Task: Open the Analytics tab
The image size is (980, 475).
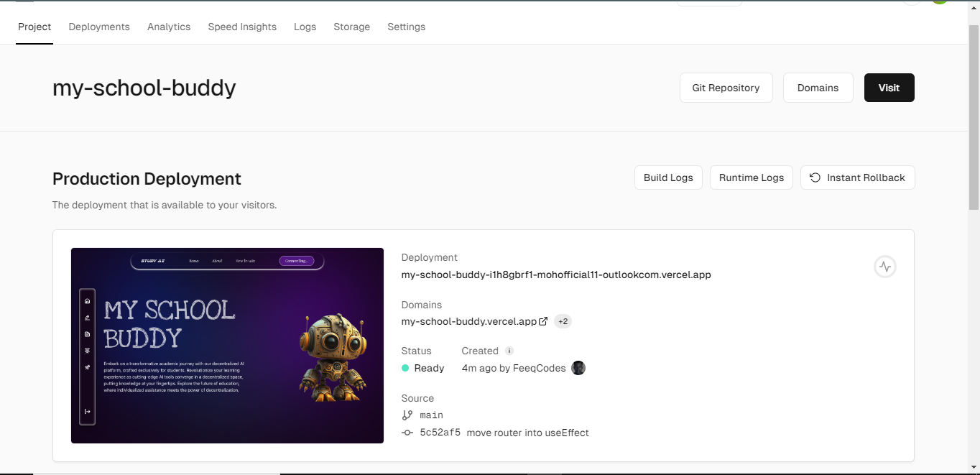Action: 169,27
